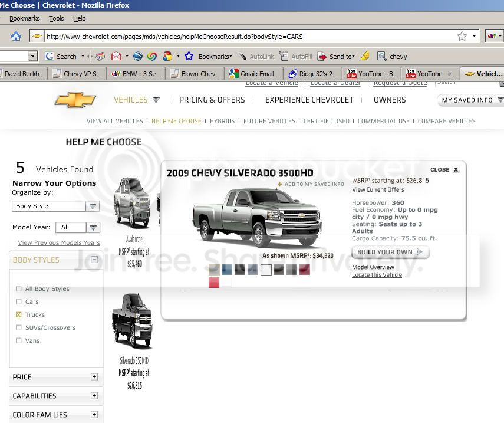This screenshot has height=423, width=504.
Task: Collapse the Body Styles section
Action: [94, 259]
